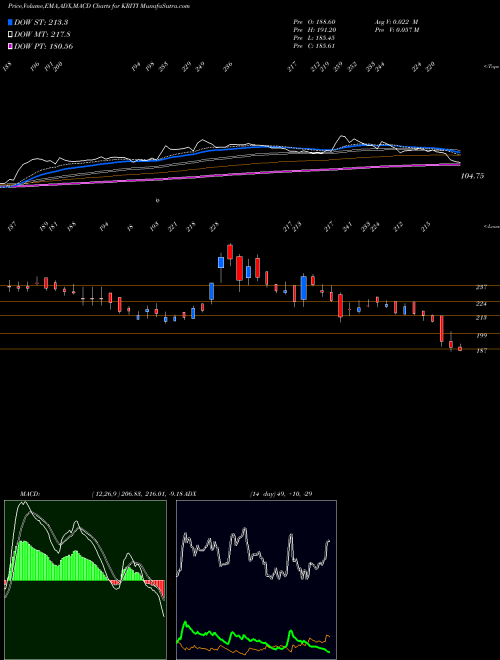Click the white DOW MT legend swatch

[x=10, y=34]
